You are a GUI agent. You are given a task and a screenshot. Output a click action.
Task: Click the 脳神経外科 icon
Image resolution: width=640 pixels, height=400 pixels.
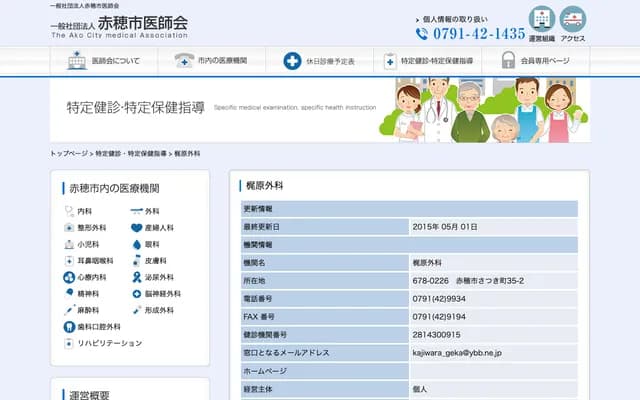click(137, 294)
